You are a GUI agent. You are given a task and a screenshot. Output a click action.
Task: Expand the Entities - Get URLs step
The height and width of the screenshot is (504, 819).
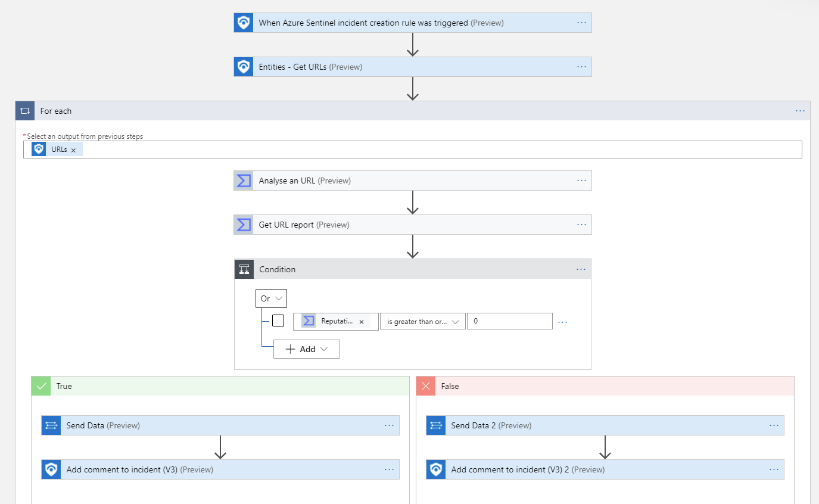[413, 67]
